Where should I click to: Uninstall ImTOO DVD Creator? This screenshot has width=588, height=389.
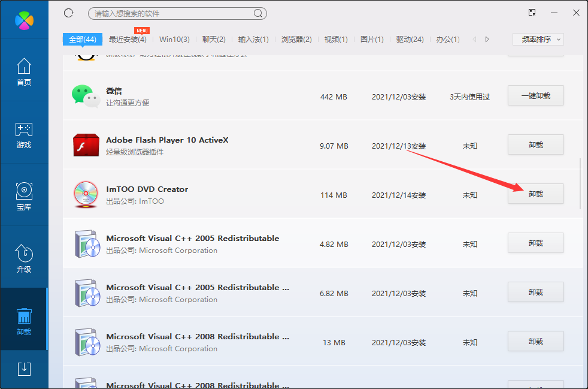coord(536,194)
